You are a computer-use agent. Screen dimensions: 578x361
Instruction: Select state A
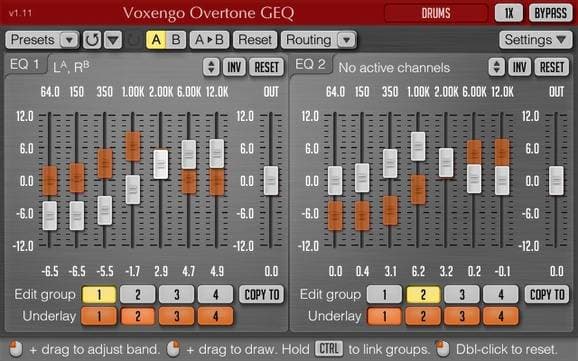click(156, 40)
